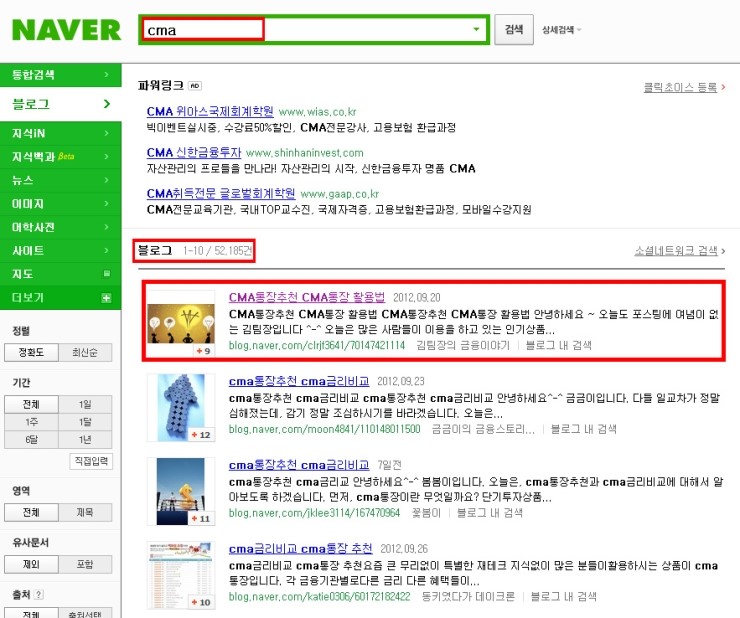The height and width of the screenshot is (618, 740).
Task: Open 김팀장의 금융이야기 blog name link
Action: click(462, 345)
